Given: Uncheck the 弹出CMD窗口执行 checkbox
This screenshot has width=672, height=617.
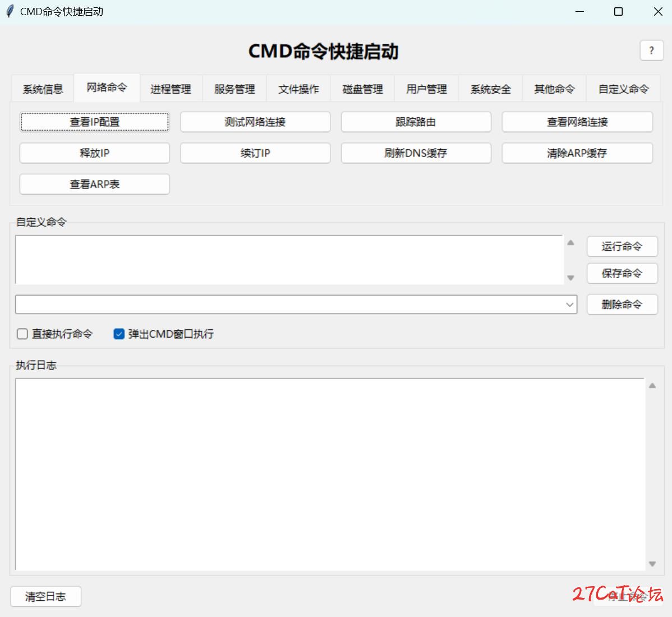Looking at the screenshot, I should tap(119, 334).
